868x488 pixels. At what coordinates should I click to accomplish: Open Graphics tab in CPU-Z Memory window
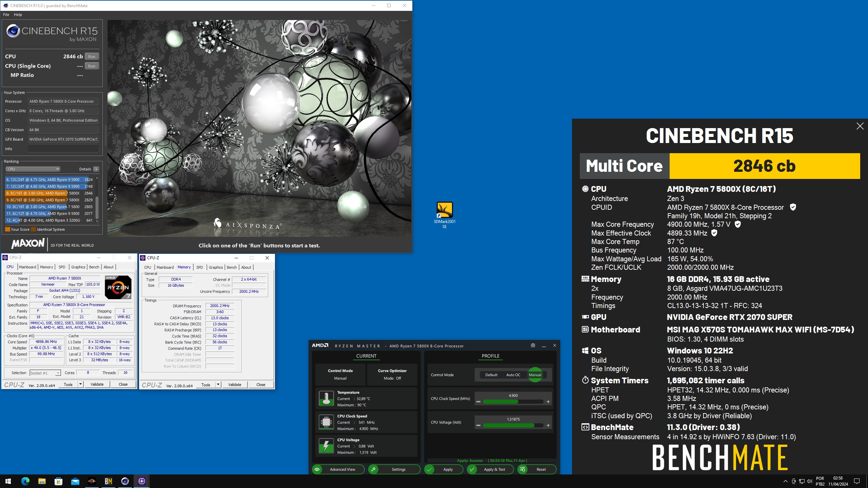(x=216, y=267)
